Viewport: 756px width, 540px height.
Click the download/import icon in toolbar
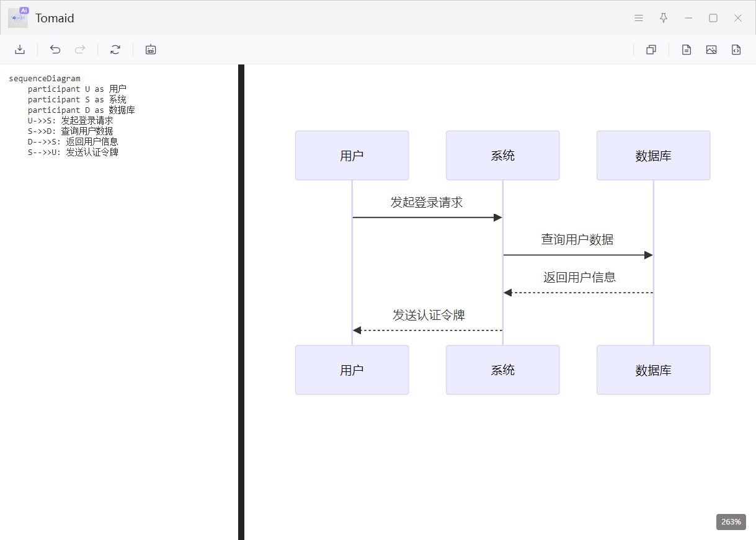tap(20, 50)
